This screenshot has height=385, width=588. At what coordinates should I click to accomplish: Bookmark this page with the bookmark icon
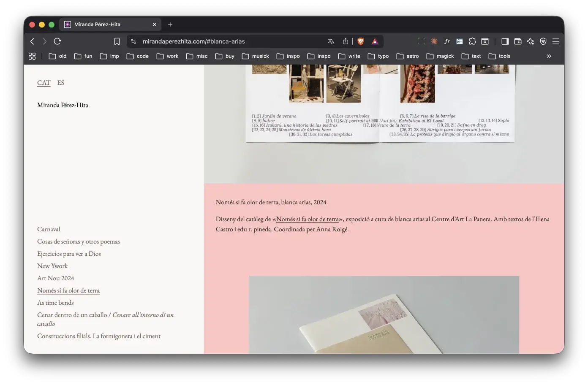click(x=117, y=41)
